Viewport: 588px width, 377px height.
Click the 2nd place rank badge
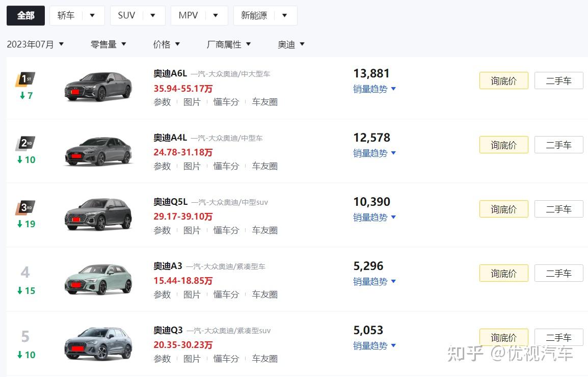25,143
